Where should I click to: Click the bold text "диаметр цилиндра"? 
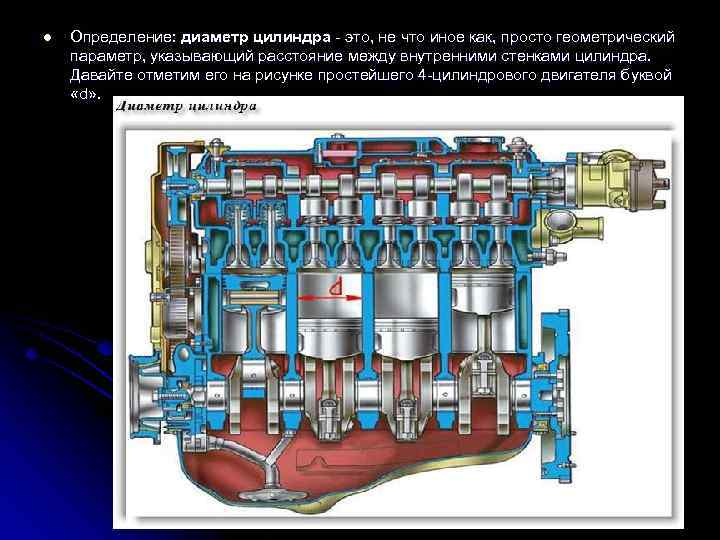click(255, 38)
